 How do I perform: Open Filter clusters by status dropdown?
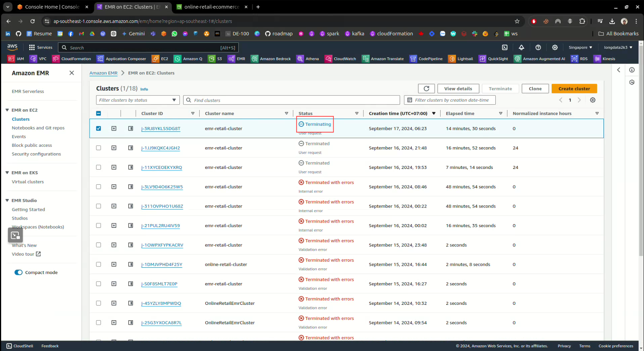138,100
